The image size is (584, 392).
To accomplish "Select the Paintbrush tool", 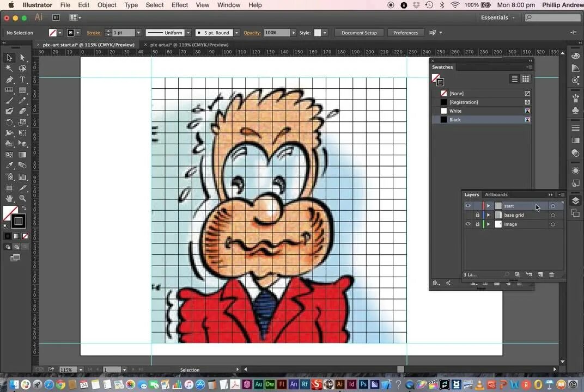I will 9,101.
